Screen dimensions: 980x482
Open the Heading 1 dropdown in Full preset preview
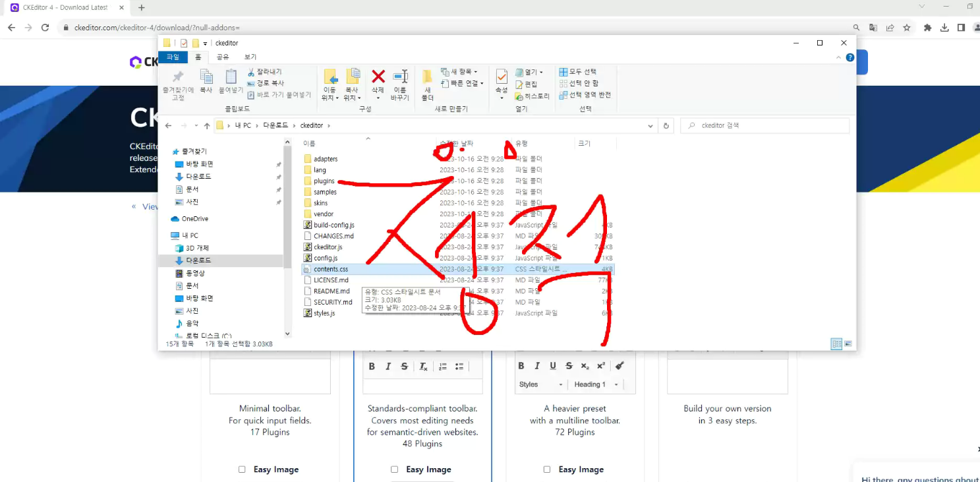coord(596,384)
